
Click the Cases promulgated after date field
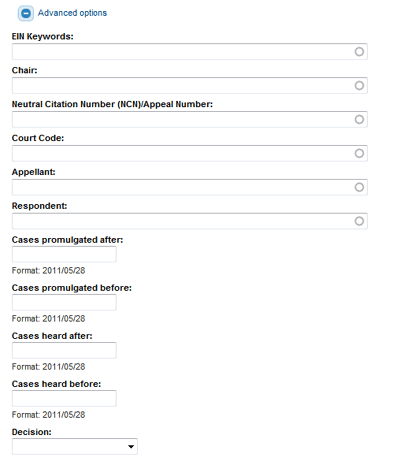(64, 254)
